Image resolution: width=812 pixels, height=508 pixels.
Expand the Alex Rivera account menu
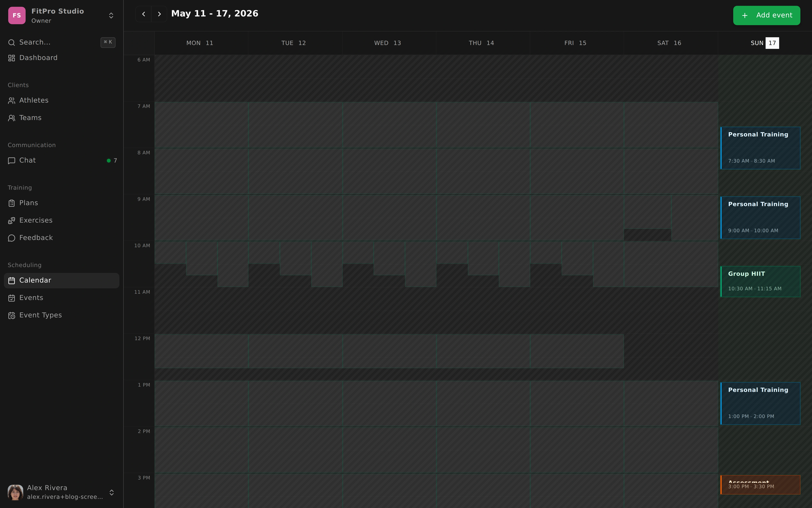pos(112,493)
